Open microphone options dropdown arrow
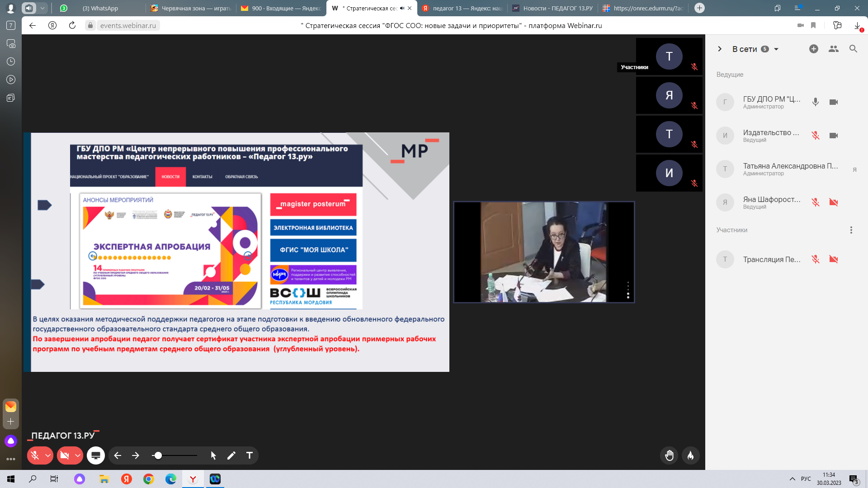Viewport: 868px width, 488px height. (x=47, y=455)
